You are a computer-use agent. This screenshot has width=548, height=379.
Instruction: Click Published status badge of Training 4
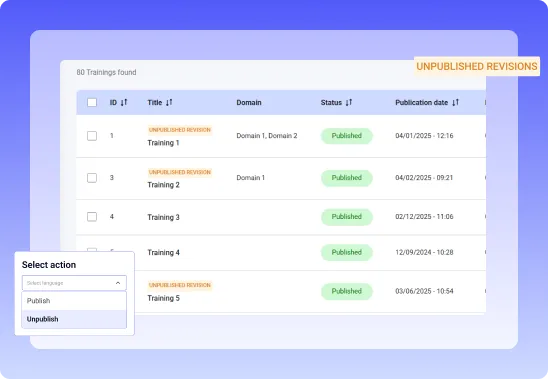coord(347,252)
